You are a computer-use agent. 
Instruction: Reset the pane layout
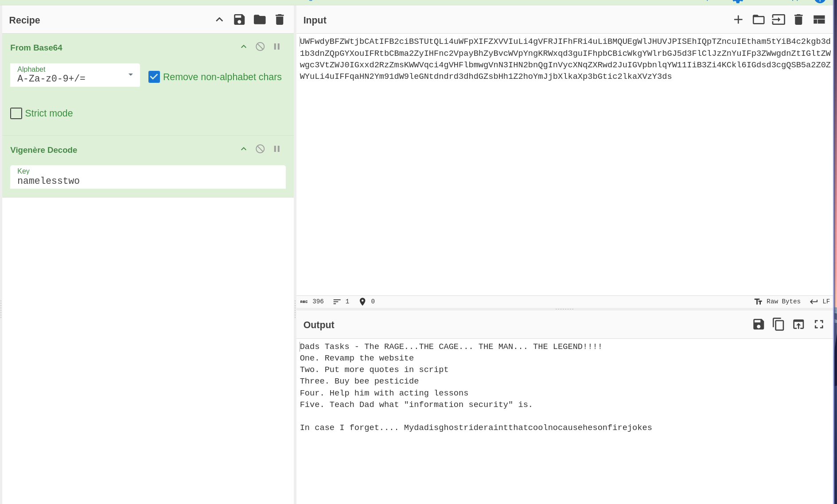click(x=819, y=19)
